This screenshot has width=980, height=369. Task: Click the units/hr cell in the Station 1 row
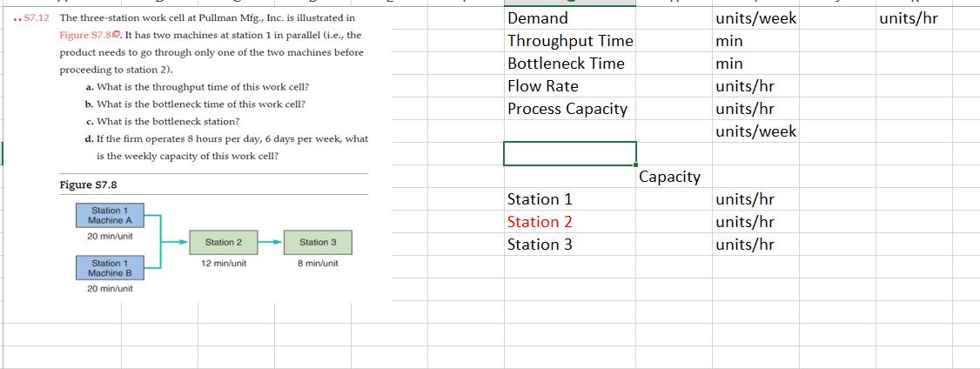[x=755, y=199]
